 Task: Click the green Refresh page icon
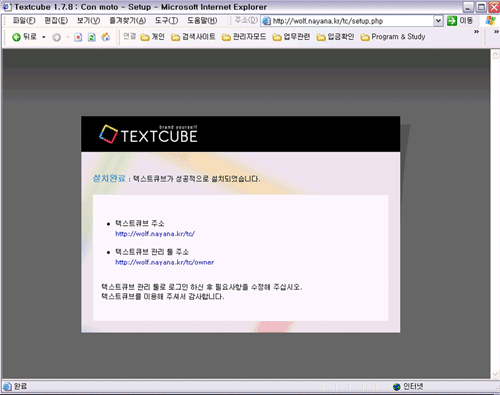click(92, 37)
